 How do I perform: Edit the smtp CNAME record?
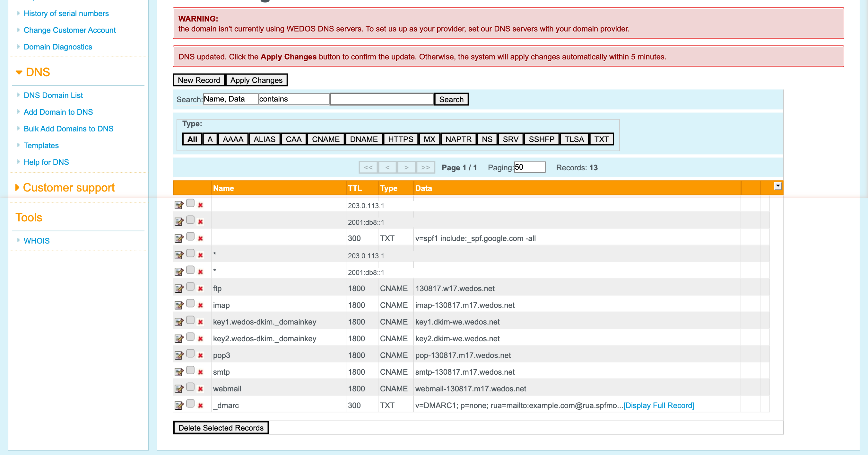(x=179, y=371)
